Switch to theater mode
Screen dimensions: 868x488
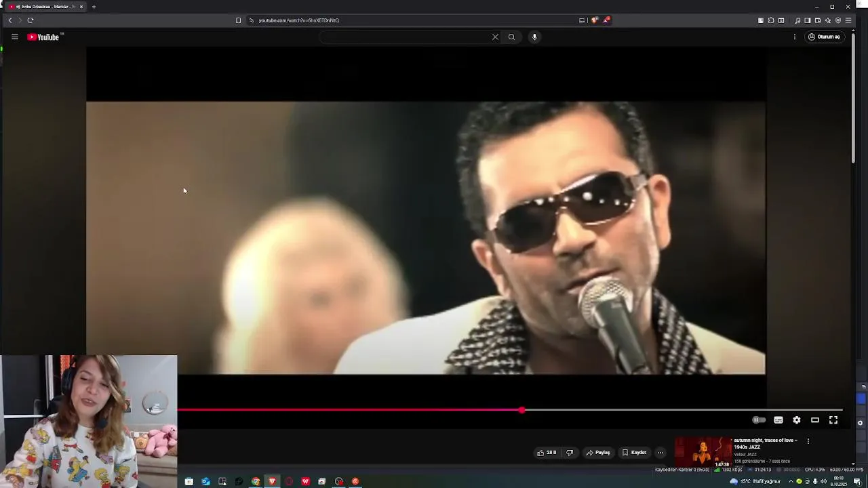[x=815, y=420]
